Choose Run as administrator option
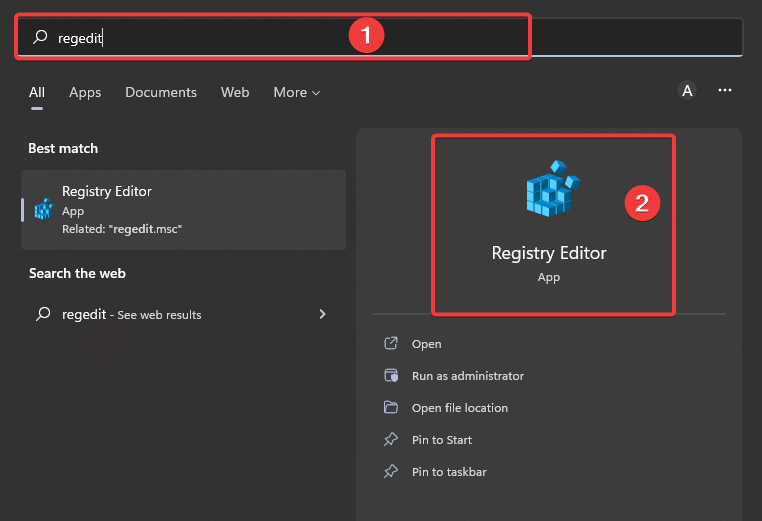This screenshot has width=762, height=521. pyautogui.click(x=468, y=376)
